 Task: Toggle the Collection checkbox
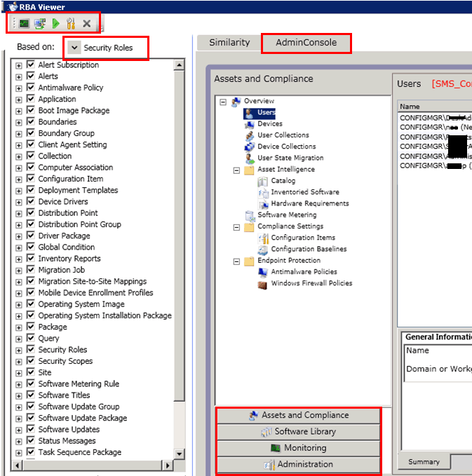click(31, 155)
